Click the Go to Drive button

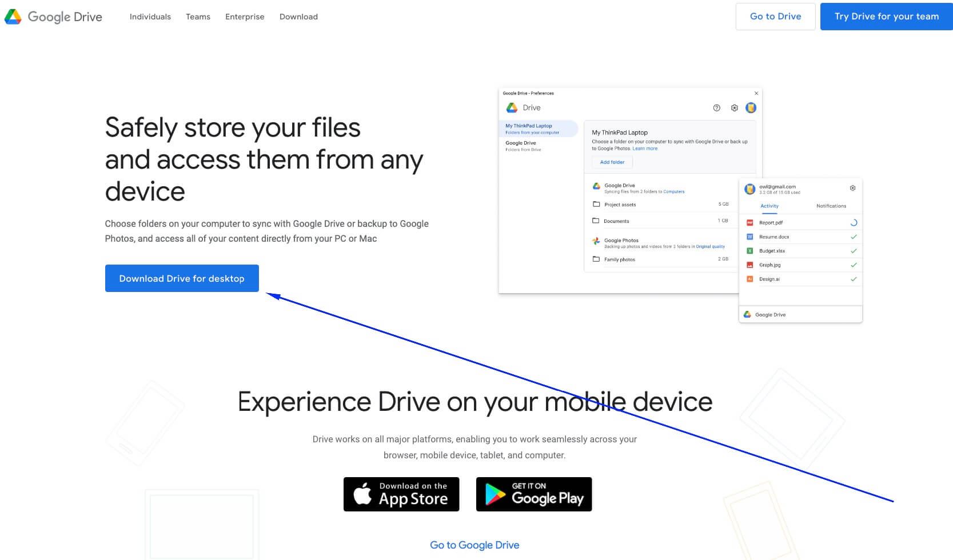(x=775, y=17)
